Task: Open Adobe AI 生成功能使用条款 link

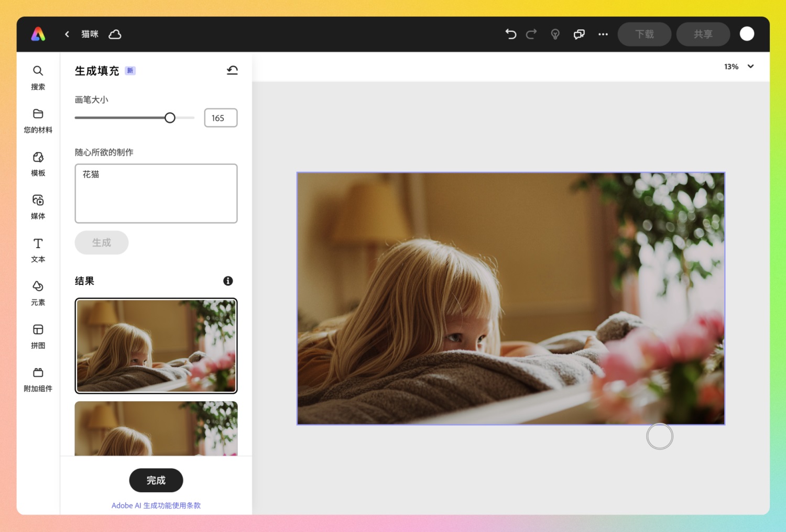Action: [x=156, y=505]
